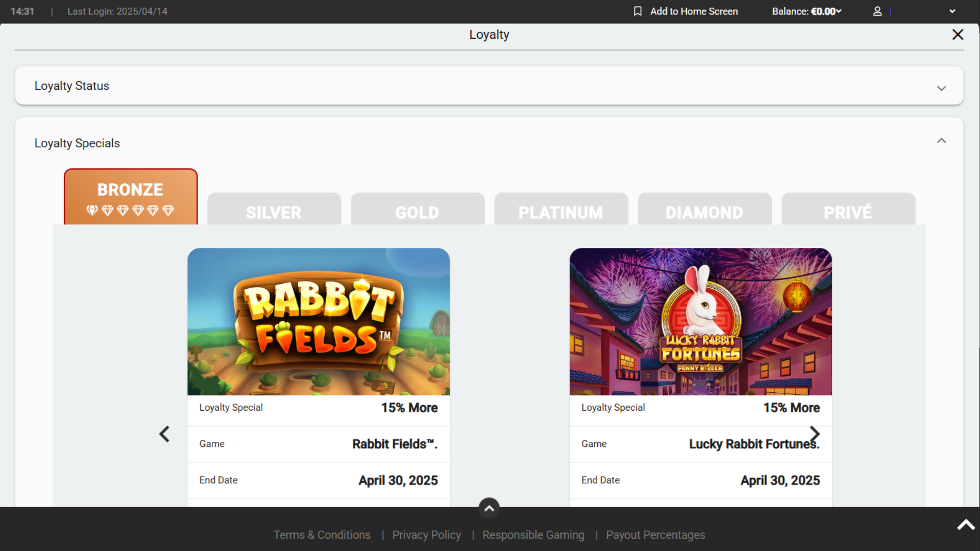Click the round up-chevron button above footer

[489, 508]
